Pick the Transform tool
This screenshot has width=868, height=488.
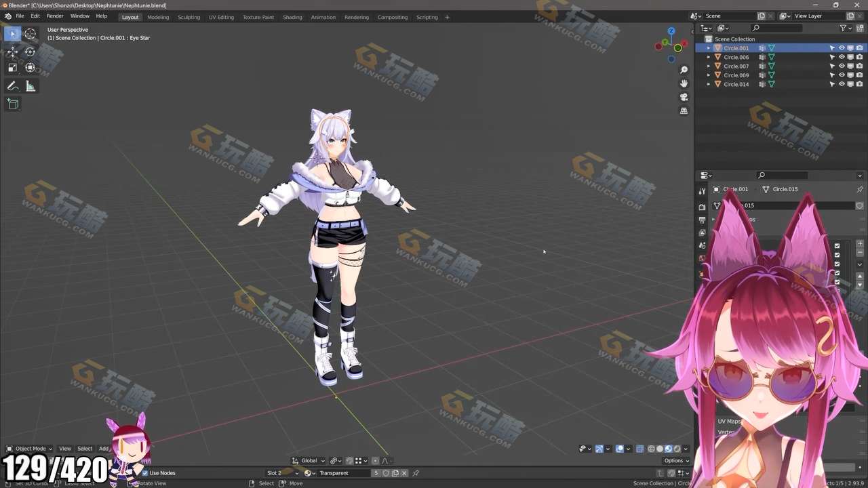pyautogui.click(x=30, y=67)
